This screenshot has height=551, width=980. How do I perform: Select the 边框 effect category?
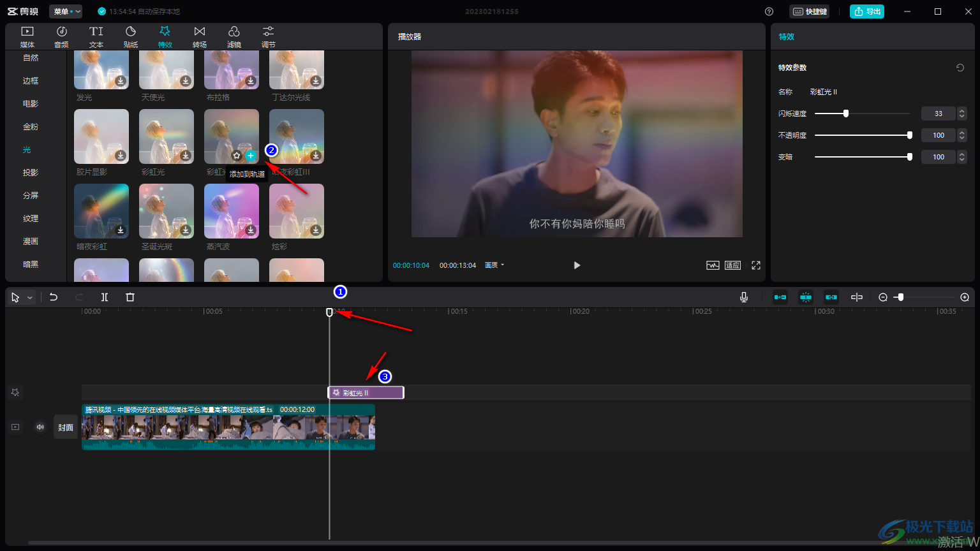31,81
